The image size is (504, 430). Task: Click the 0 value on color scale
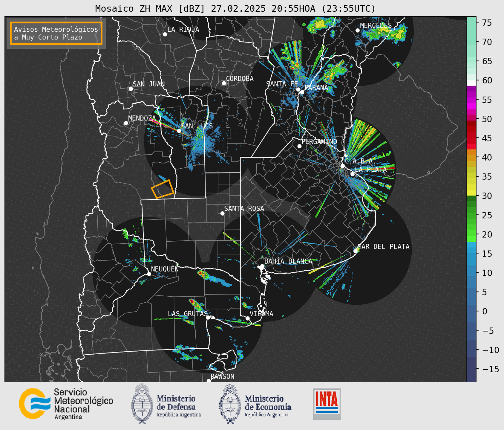point(485,311)
